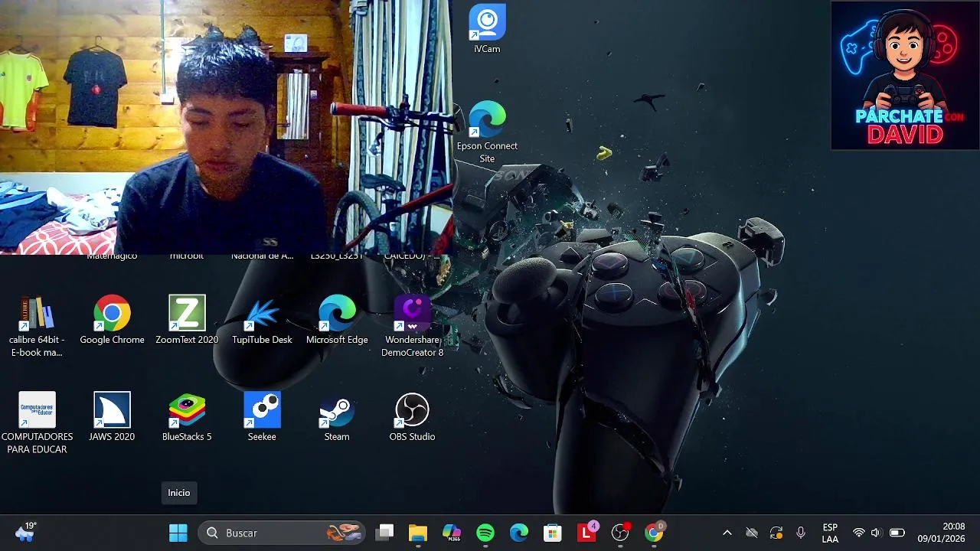Open the weather widget showing 19°
Viewport: 980px width, 551px height.
point(25,533)
